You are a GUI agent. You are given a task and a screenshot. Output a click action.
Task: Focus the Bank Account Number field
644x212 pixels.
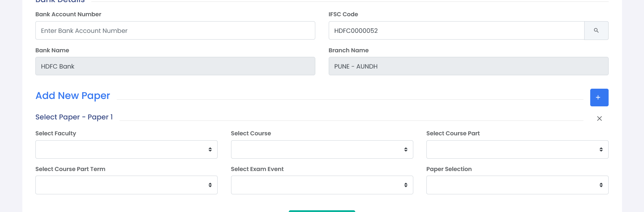[175, 30]
